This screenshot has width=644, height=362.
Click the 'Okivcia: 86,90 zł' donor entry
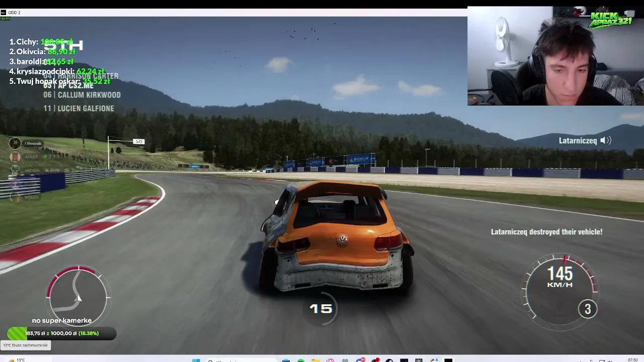click(42, 51)
